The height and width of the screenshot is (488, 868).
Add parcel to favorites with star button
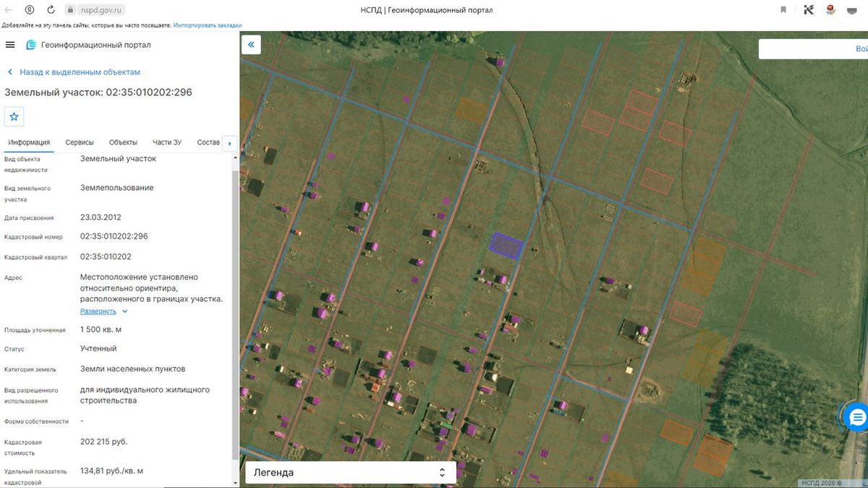(x=14, y=116)
